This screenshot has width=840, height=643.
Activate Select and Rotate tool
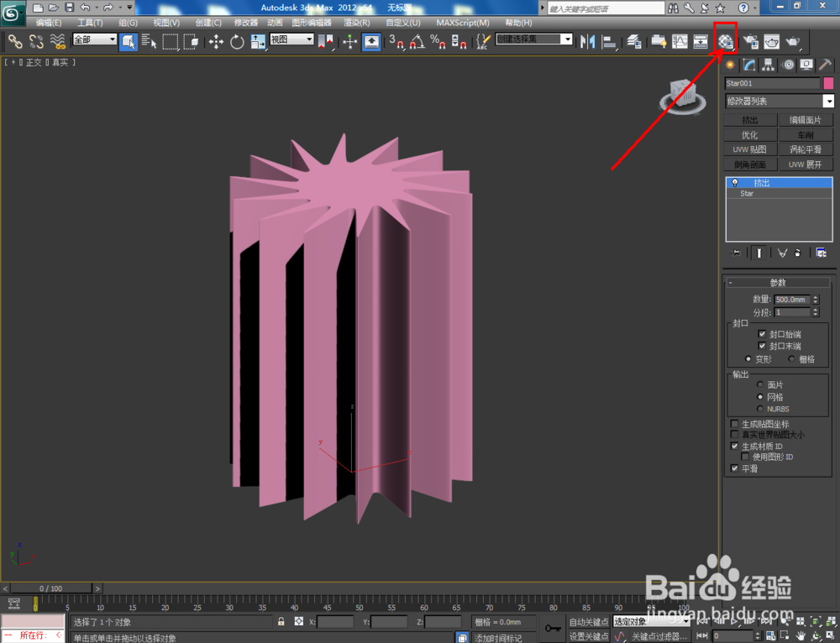point(237,41)
